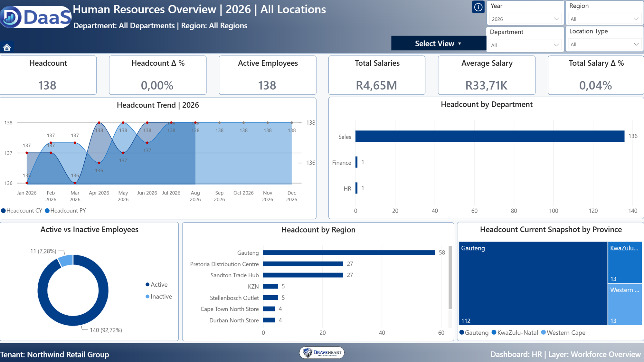Click the home icon button
Image resolution: width=644 pixels, height=362 pixels.
click(7, 47)
